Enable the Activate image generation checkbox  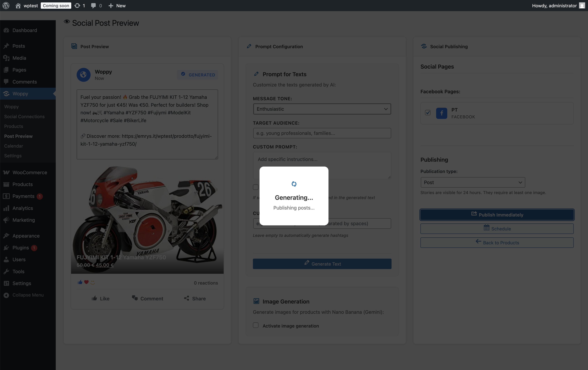[x=256, y=325]
